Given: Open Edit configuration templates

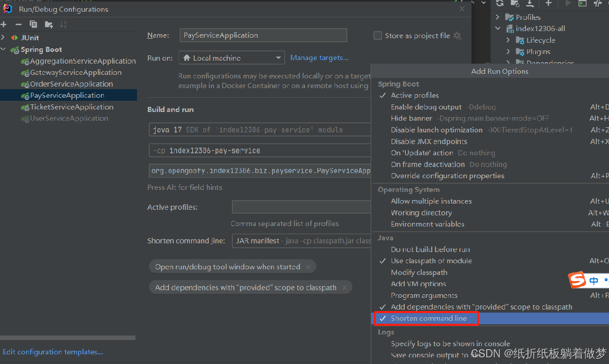Looking at the screenshot, I should pos(53,351).
